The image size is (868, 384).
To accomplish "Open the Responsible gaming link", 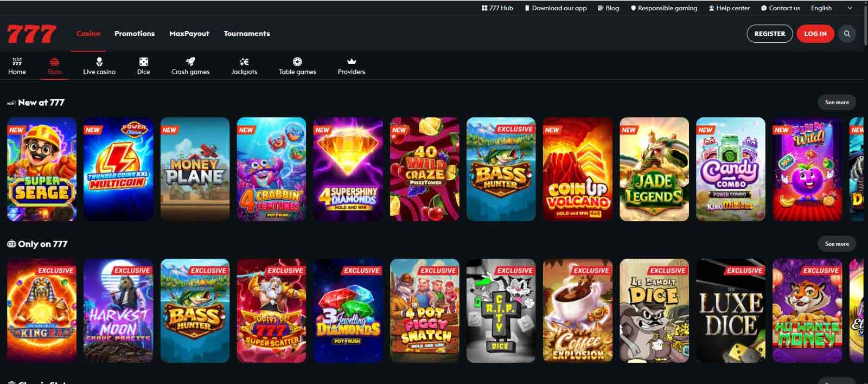I will pyautogui.click(x=668, y=8).
